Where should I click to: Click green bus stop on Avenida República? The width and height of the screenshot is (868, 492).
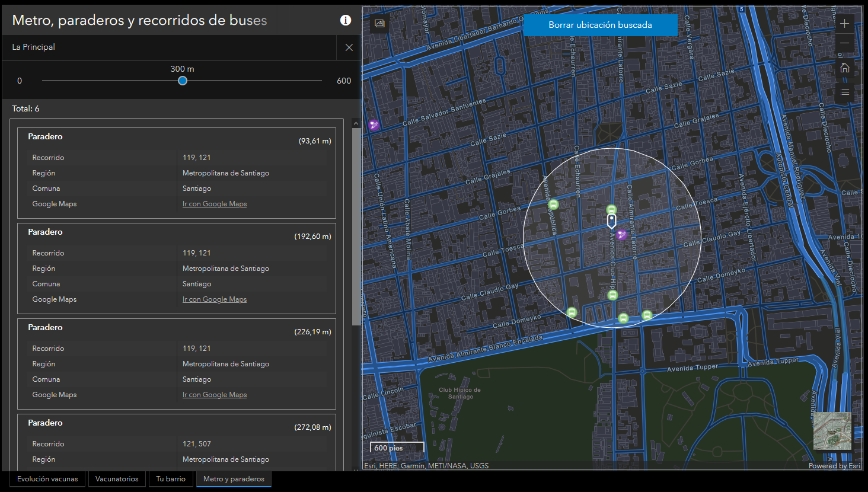[553, 205]
